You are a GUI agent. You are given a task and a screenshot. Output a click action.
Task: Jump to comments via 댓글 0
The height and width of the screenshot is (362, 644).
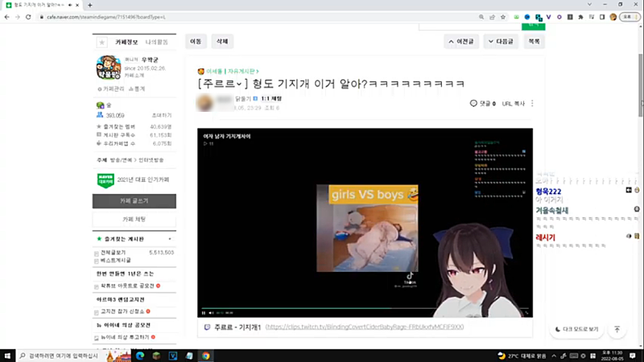coord(482,104)
